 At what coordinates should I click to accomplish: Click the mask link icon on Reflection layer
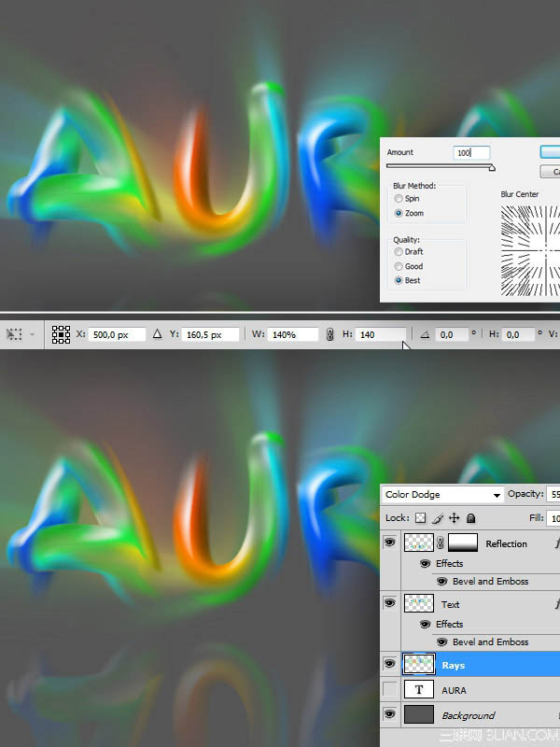coord(441,543)
